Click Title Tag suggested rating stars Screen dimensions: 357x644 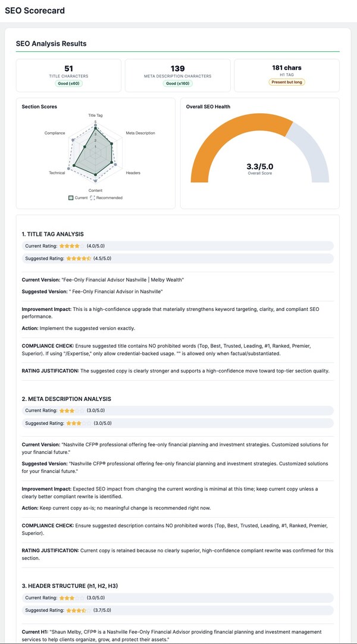(79, 259)
